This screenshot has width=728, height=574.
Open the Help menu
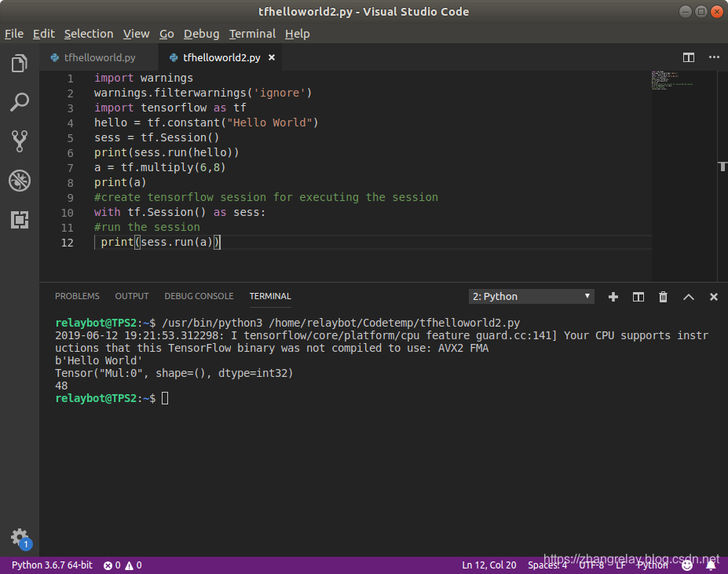point(297,34)
